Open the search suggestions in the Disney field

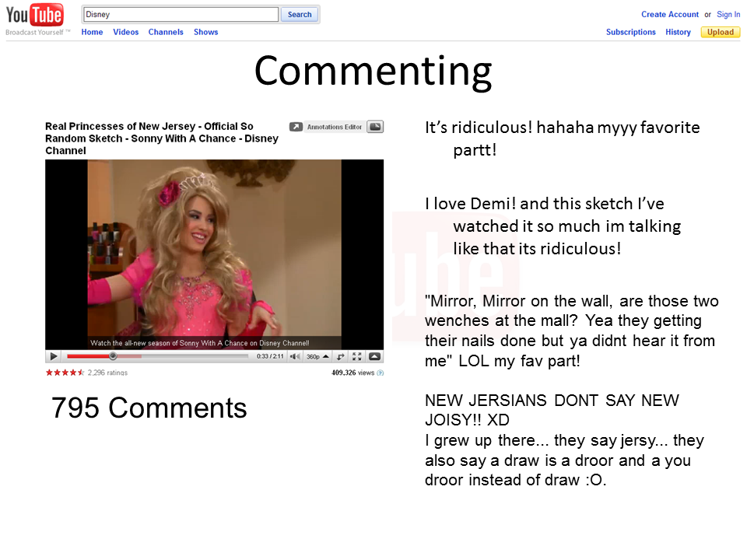179,14
